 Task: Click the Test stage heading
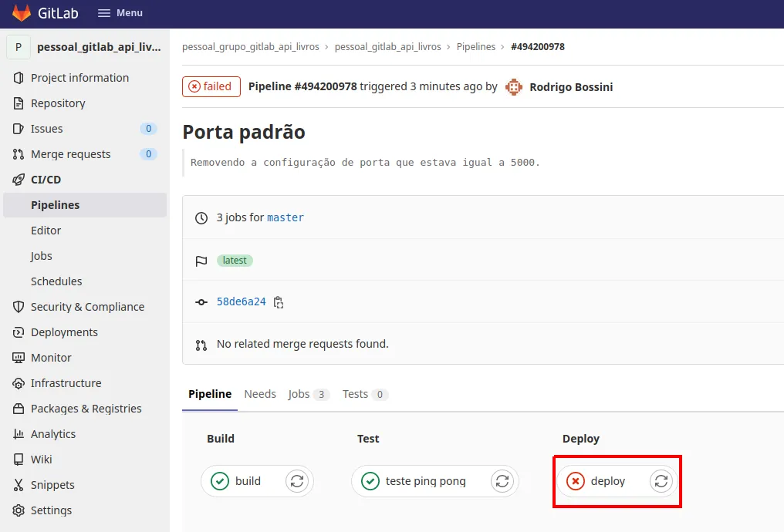(368, 439)
